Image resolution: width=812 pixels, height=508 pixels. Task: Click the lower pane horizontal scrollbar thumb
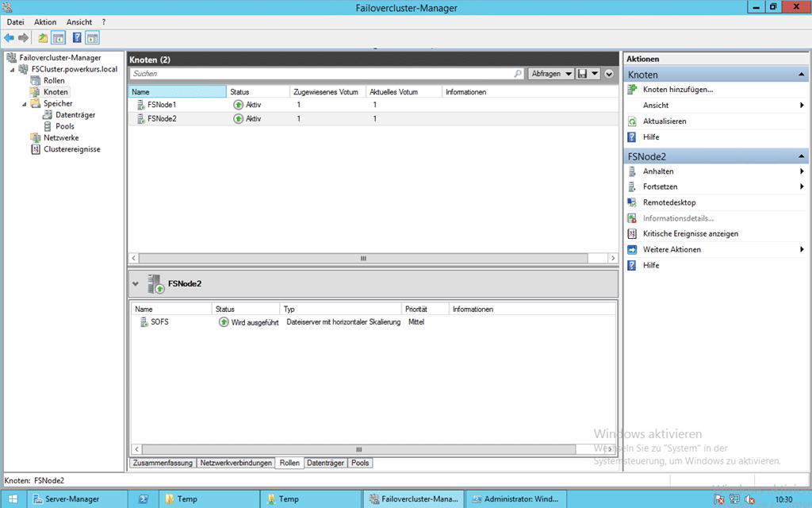[359, 449]
